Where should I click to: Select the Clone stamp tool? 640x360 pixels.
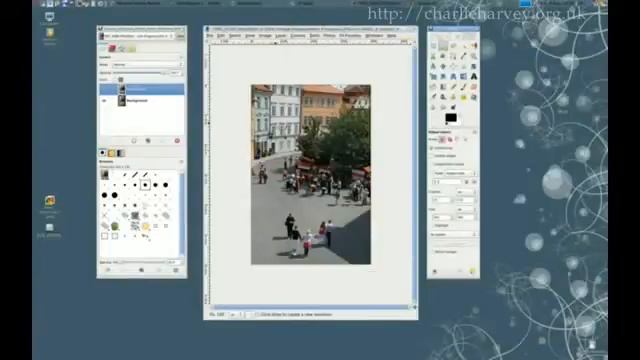point(453,97)
